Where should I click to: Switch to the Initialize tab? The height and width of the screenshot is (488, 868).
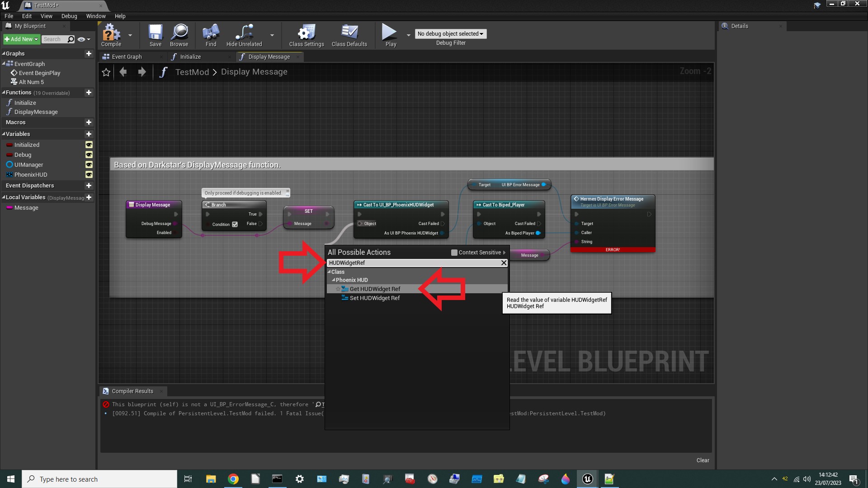point(190,57)
